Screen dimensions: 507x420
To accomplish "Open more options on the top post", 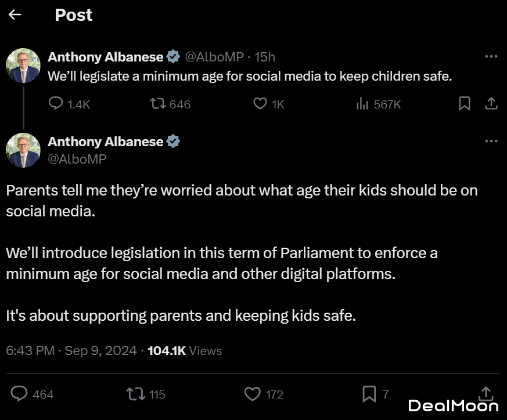I will point(491,57).
